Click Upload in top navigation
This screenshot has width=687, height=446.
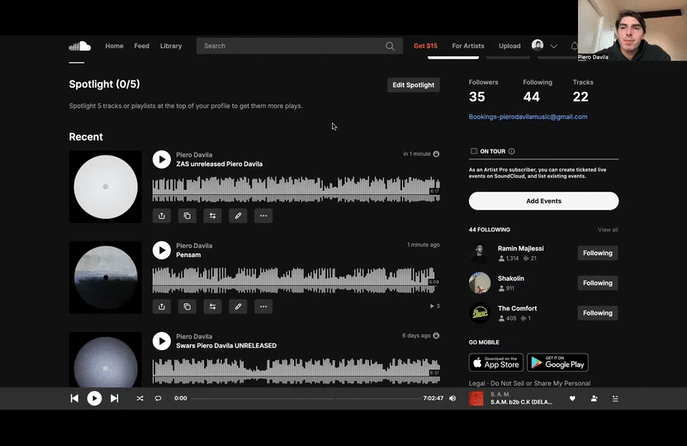(x=510, y=46)
